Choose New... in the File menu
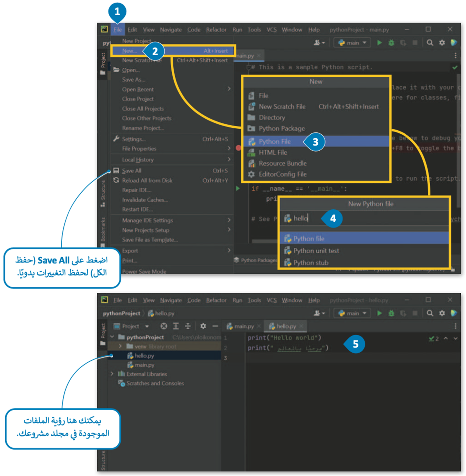Image resolution: width=466 pixels, height=476 pixels. [x=172, y=51]
